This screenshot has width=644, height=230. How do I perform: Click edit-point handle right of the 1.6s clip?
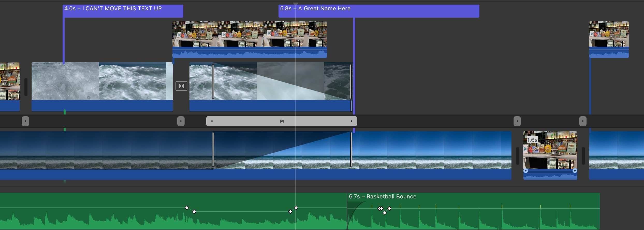583,121
